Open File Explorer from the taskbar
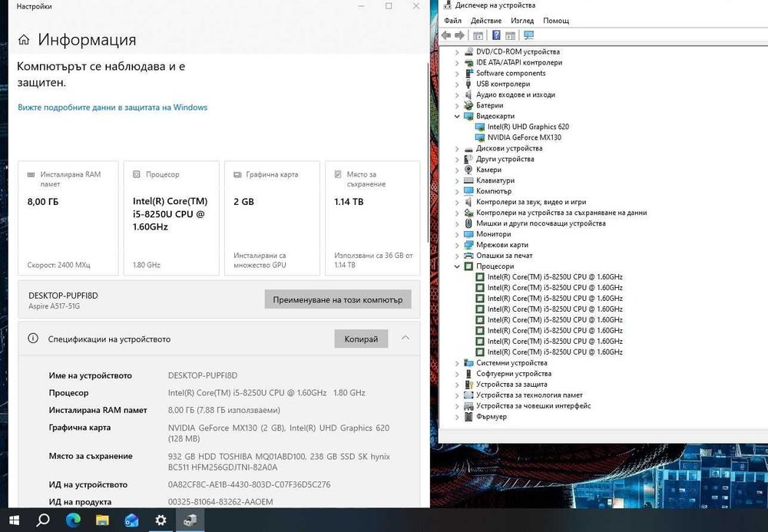The image size is (768, 532). tap(102, 520)
